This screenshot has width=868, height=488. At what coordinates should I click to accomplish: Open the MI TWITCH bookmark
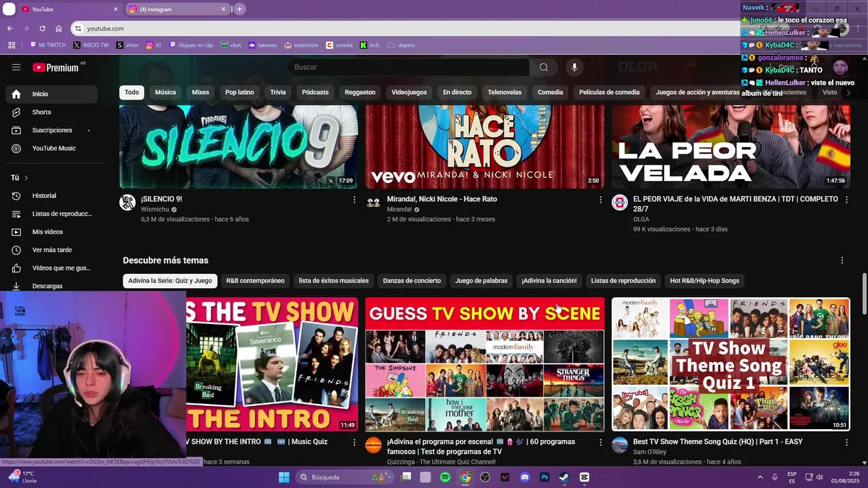[47, 45]
